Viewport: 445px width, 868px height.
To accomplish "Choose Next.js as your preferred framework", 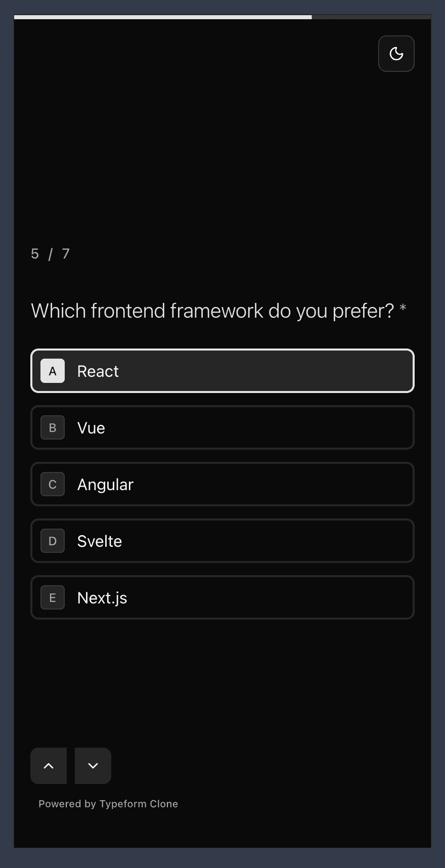I will coord(223,597).
